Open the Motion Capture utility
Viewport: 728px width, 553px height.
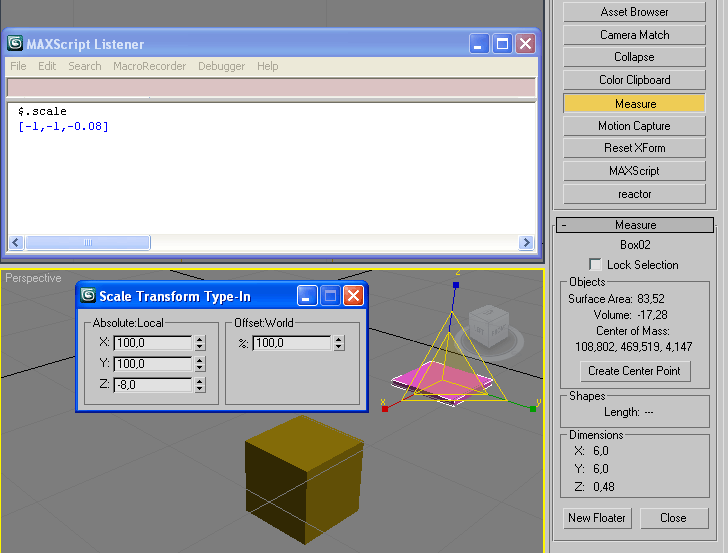click(634, 126)
